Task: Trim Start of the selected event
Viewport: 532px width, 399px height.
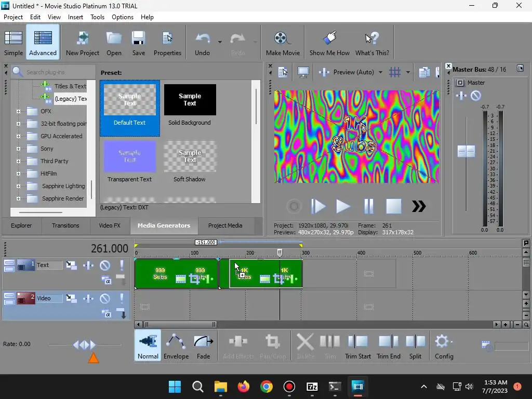Action: (x=357, y=345)
